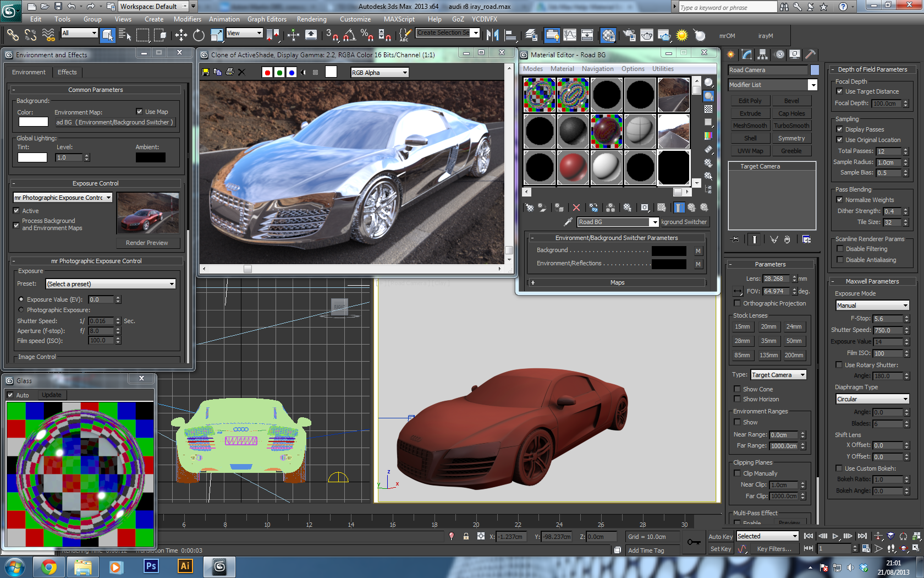Open the camera Type Target Camera dropdown
The image size is (924, 578).
[x=778, y=375]
